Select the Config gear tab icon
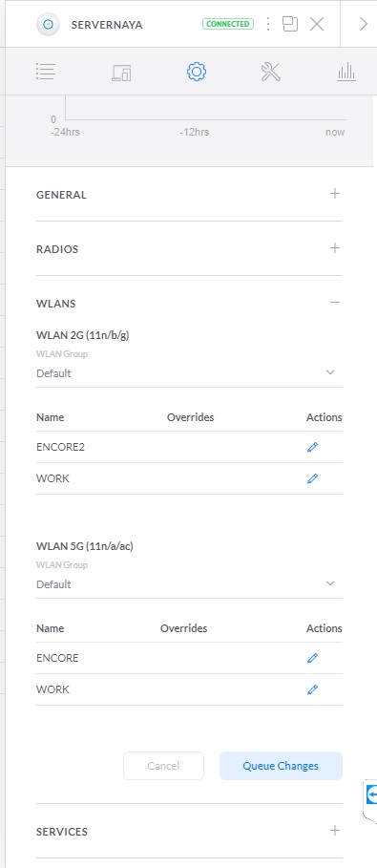Screen dimensions: 377x868 197,72
